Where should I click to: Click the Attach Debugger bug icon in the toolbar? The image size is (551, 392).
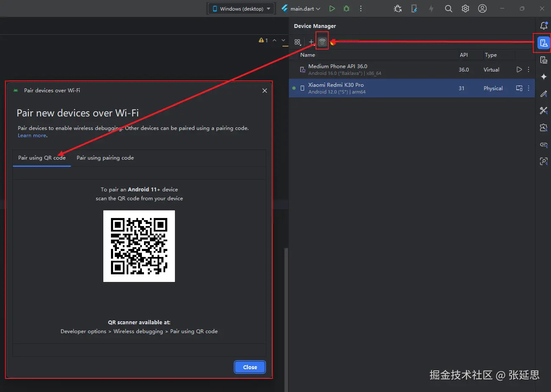tap(398, 8)
